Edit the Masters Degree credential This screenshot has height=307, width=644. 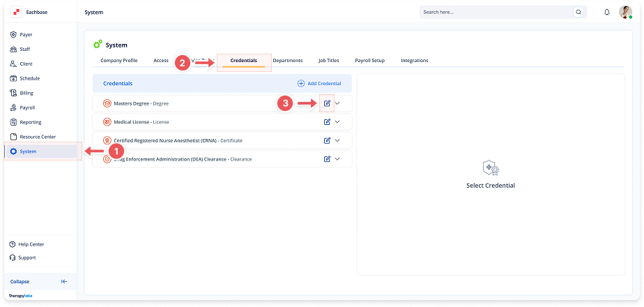coord(327,103)
